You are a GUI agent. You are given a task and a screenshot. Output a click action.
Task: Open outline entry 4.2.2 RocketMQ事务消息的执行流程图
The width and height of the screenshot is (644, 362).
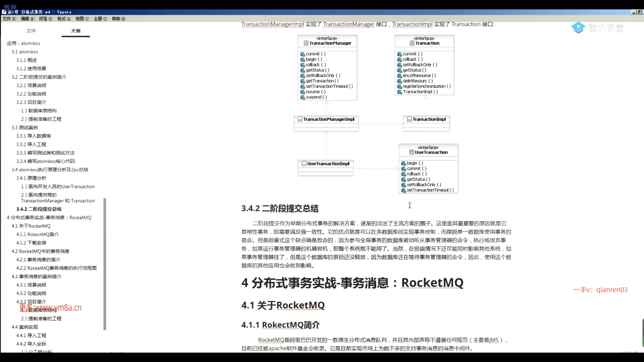[56, 268]
